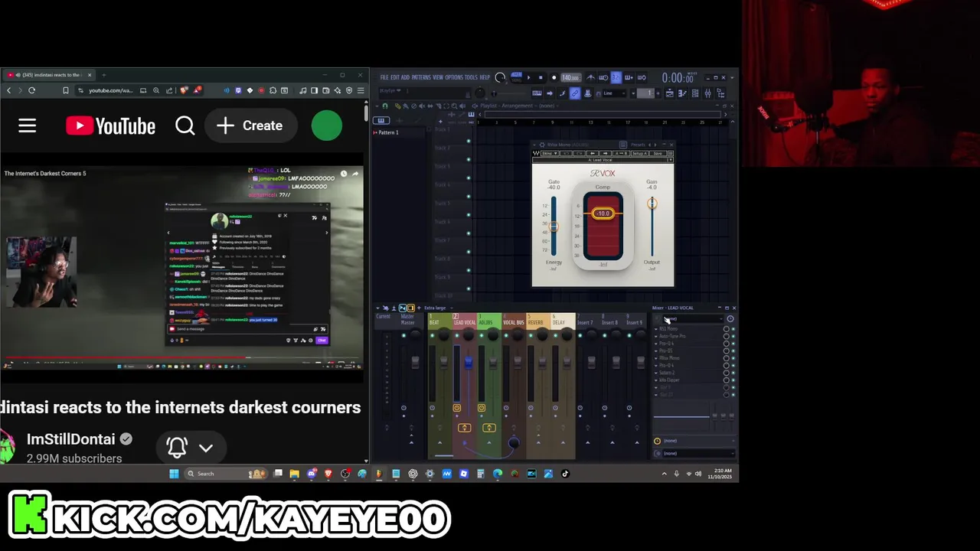The height and width of the screenshot is (551, 980).
Task: Click the 140 tempo field
Action: [x=571, y=77]
